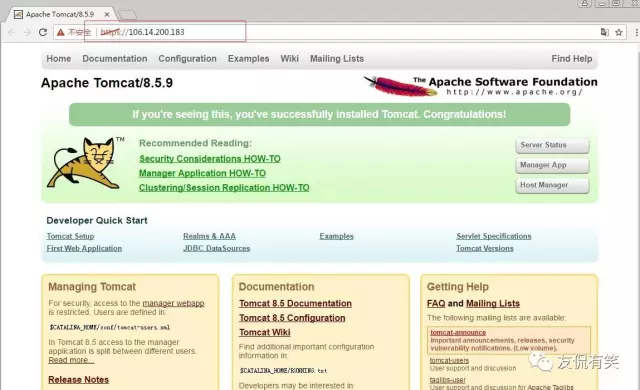640x390 pixels.
Task: Click the Read more... link
Action: tap(71, 360)
